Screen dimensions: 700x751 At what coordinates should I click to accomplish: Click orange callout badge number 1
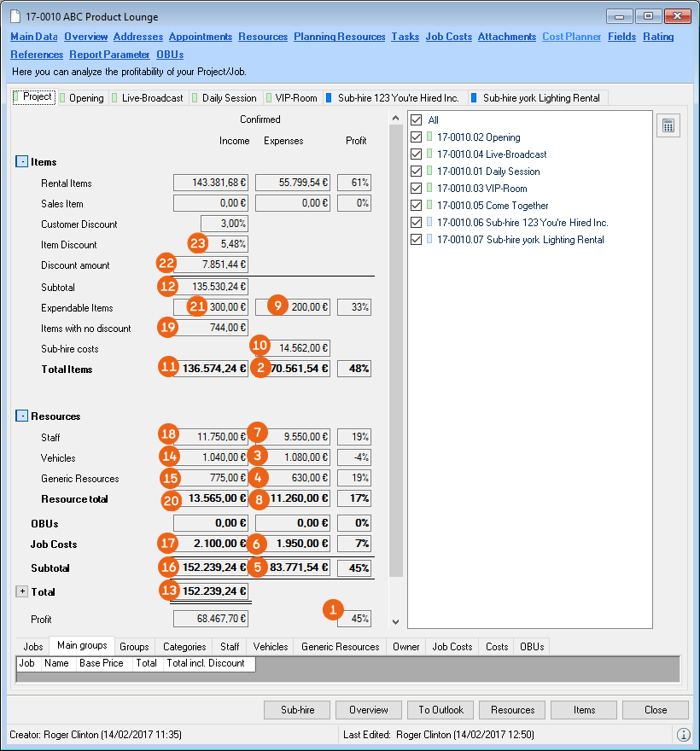point(334,609)
